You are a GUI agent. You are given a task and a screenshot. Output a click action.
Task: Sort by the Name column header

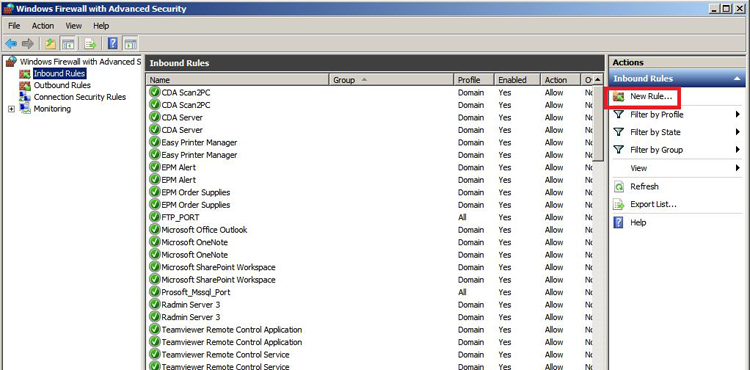click(238, 80)
